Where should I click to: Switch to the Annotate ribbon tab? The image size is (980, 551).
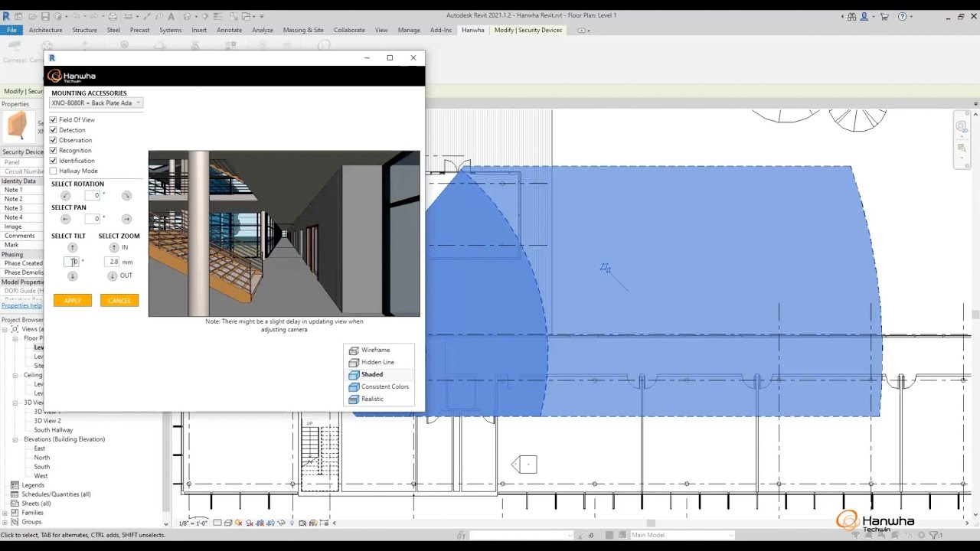pyautogui.click(x=229, y=30)
